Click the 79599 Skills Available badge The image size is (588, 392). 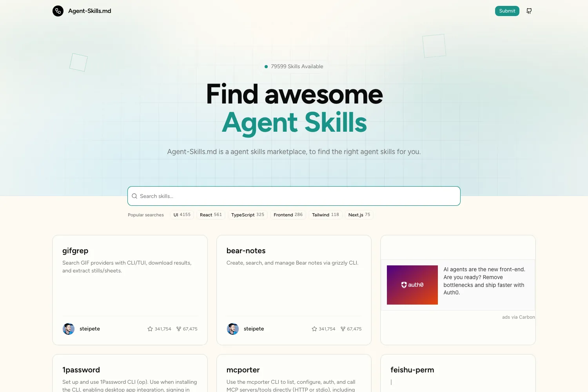[294, 67]
